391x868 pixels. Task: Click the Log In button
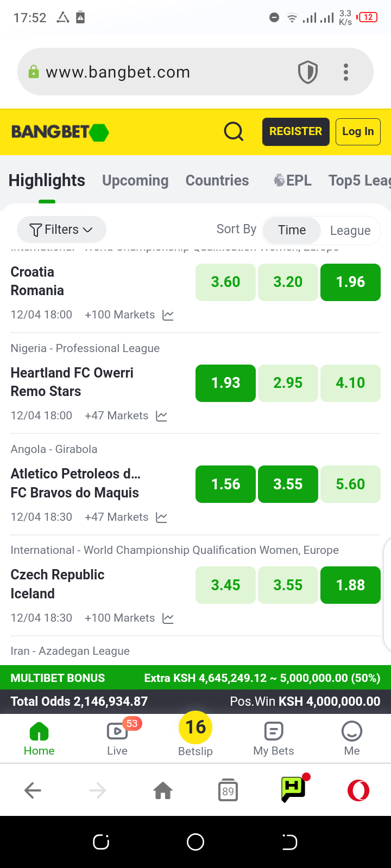358,132
